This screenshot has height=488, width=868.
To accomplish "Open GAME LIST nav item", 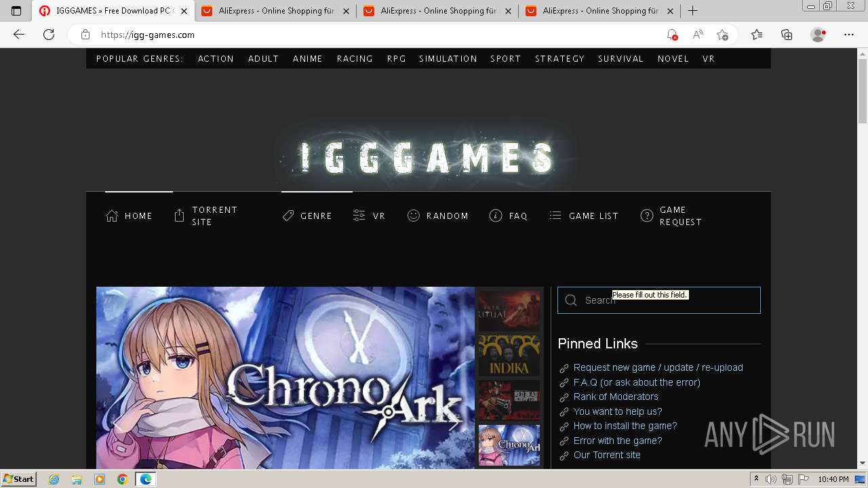I will (x=584, y=216).
